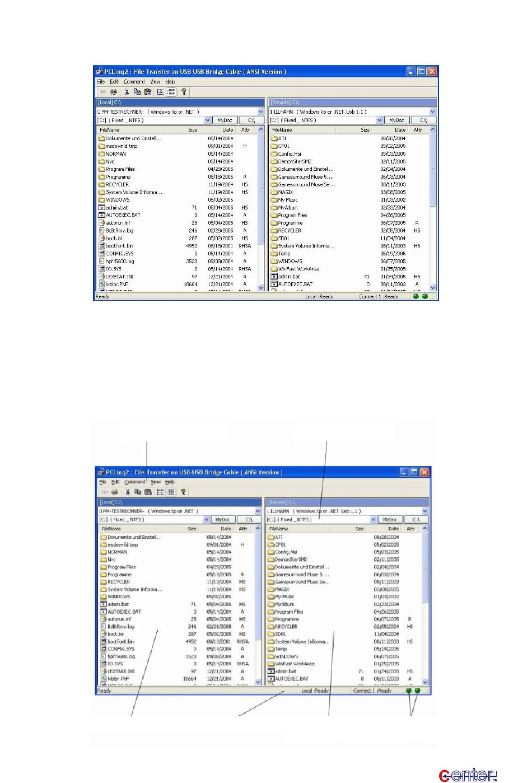Switch to list view in upper window toolbar
Screen dimensions: 532x783
point(160,92)
